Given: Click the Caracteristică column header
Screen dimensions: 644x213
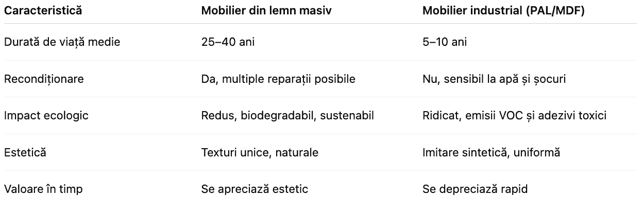Looking at the screenshot, I should 43,10.
